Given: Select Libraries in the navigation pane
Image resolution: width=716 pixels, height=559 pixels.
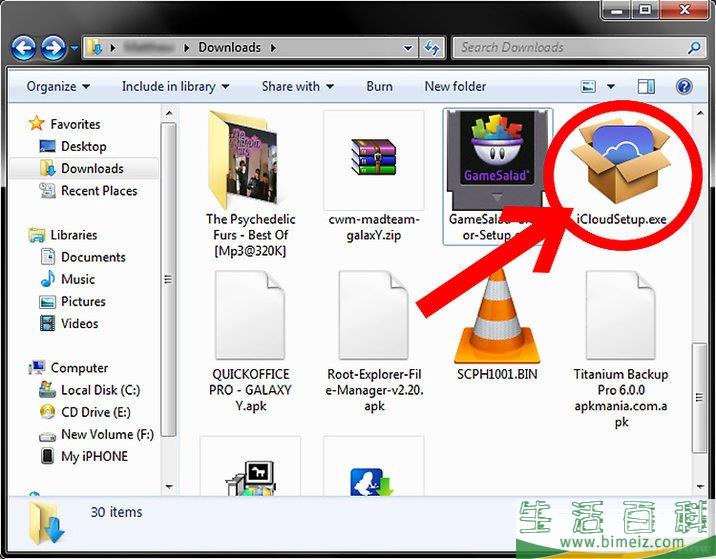Looking at the screenshot, I should (x=74, y=235).
